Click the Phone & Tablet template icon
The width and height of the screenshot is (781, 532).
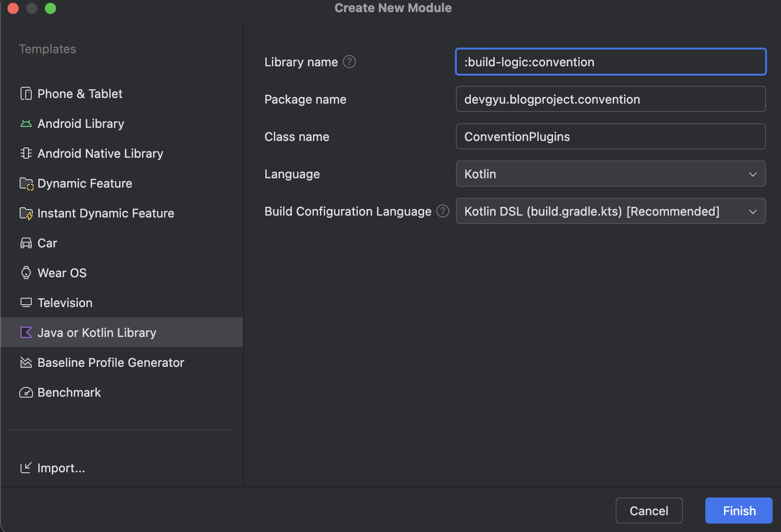26,94
